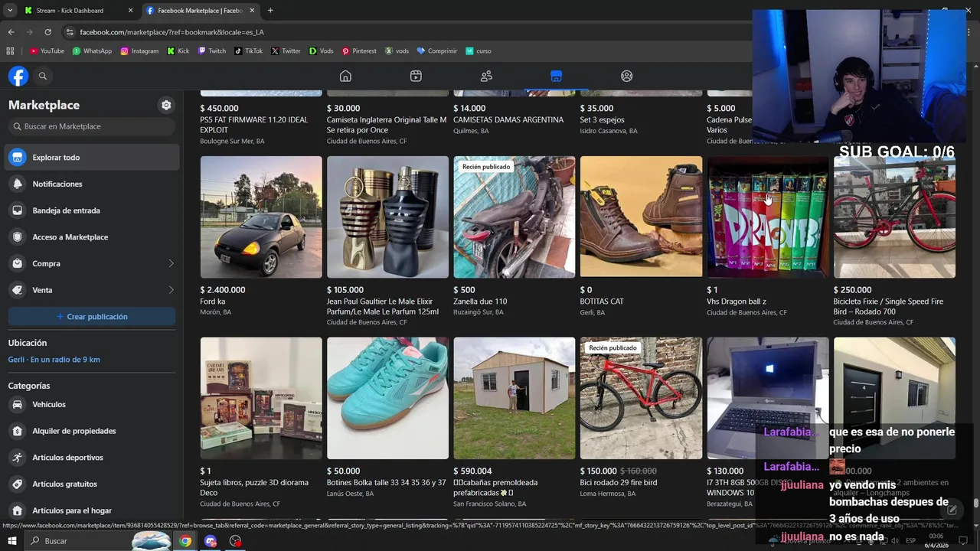Click CAMISETAS DAMAS ARGENTINA listing title

(508, 120)
